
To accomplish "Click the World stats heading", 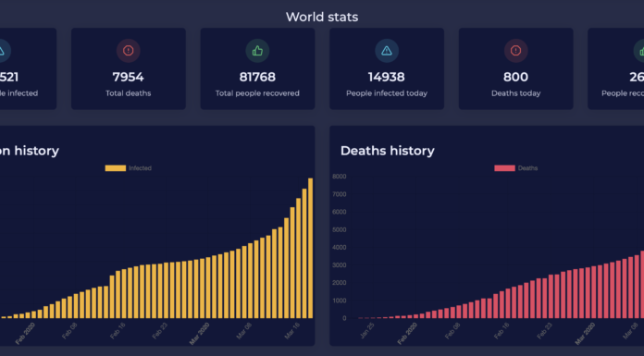I will pos(322,17).
